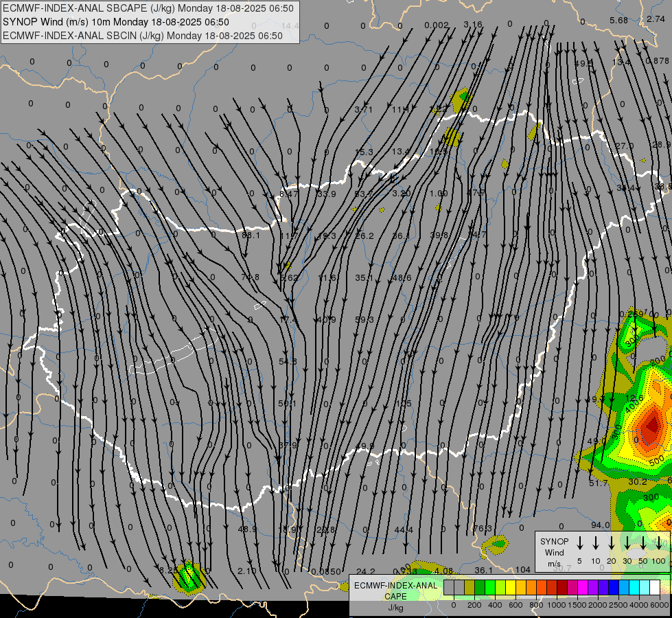Click the 6000 tick label on the CAPE scale
Image resolution: width=672 pixels, height=618 pixels.
(x=660, y=605)
